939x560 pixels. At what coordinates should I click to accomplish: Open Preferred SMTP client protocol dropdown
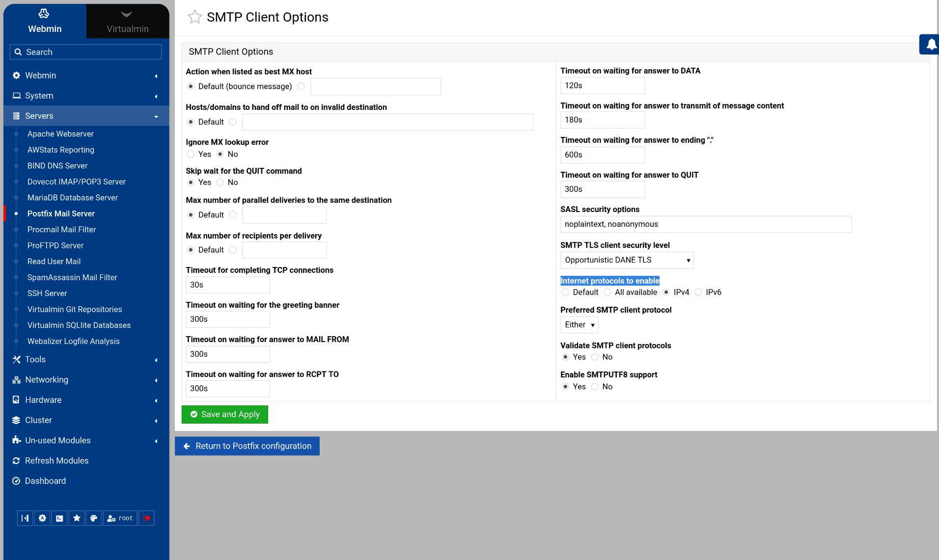coord(579,325)
